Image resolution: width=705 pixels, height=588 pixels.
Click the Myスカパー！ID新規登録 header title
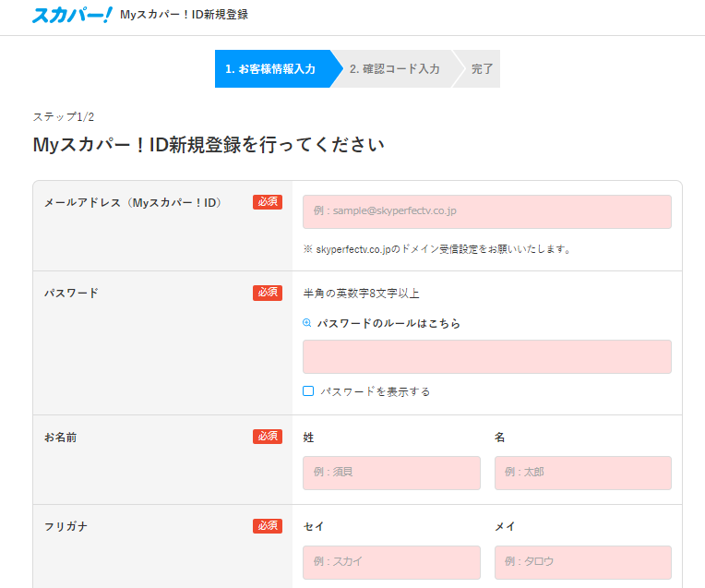click(x=184, y=15)
